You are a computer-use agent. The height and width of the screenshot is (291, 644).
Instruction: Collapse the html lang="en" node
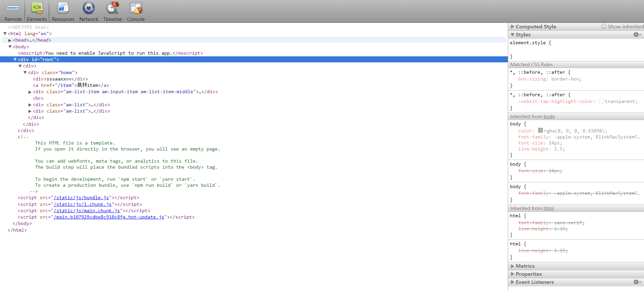[5, 34]
